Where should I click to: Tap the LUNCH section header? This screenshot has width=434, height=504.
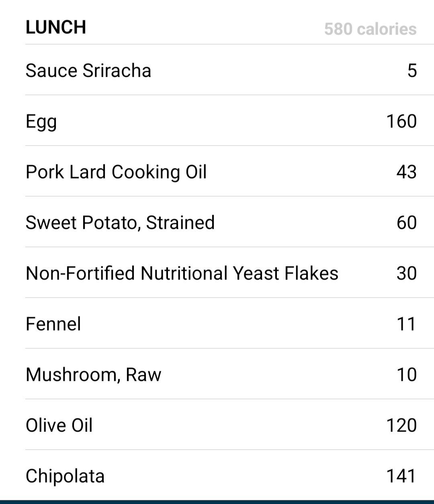56,27
